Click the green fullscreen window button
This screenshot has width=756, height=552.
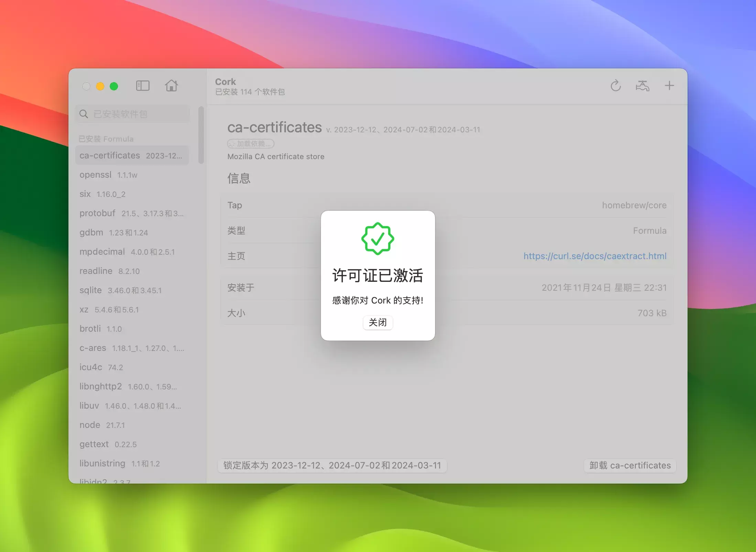pos(114,86)
